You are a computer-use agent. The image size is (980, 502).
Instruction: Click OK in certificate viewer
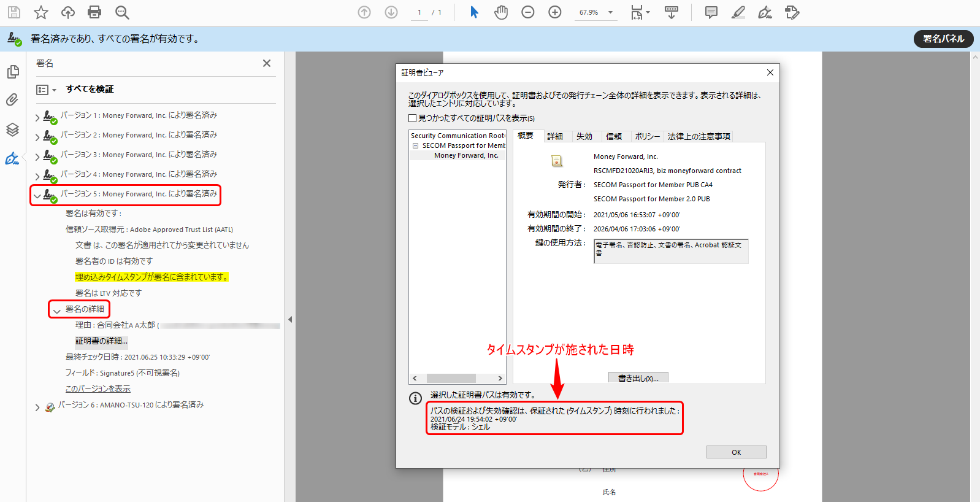tap(737, 452)
